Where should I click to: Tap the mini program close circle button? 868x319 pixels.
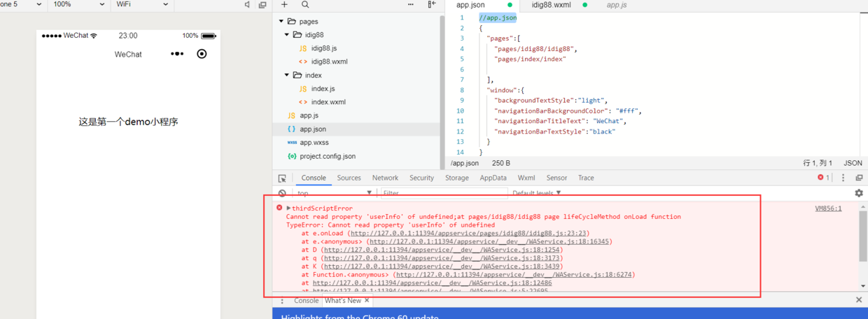pos(202,54)
